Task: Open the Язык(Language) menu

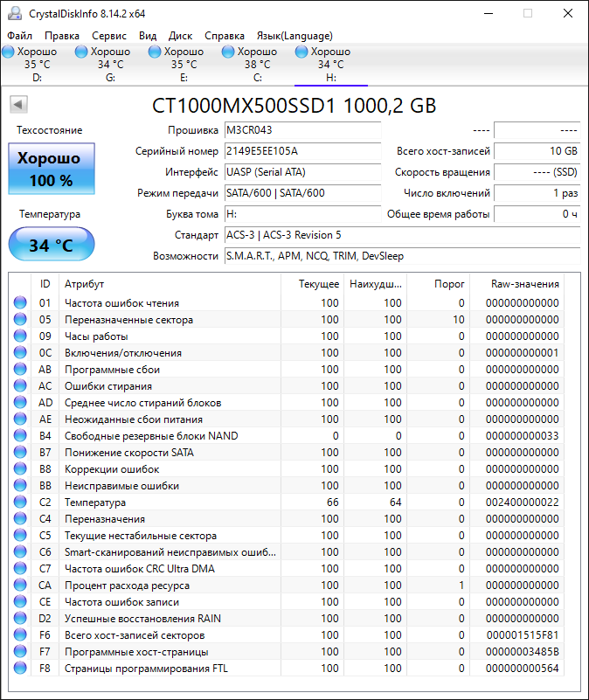Action: pyautogui.click(x=294, y=36)
